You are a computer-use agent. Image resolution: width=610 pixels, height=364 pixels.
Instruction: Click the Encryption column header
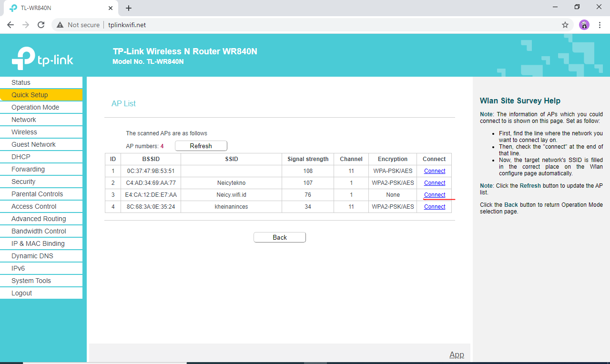(393, 159)
